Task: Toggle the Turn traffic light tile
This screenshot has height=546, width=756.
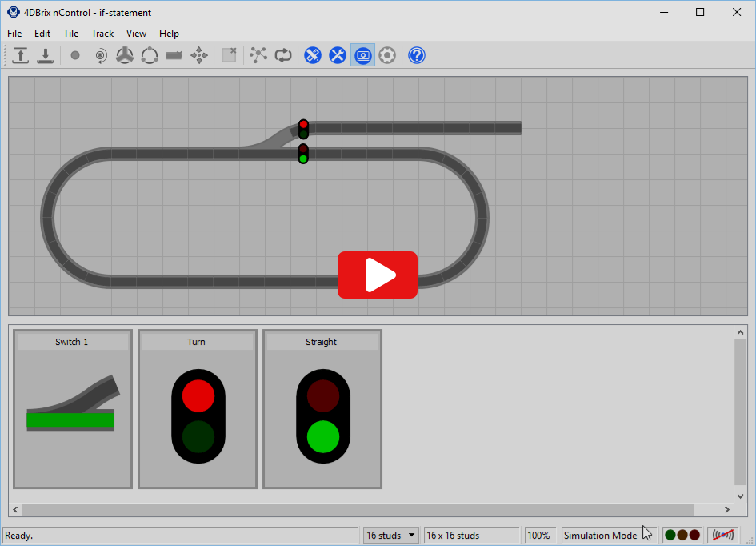Action: [198, 409]
